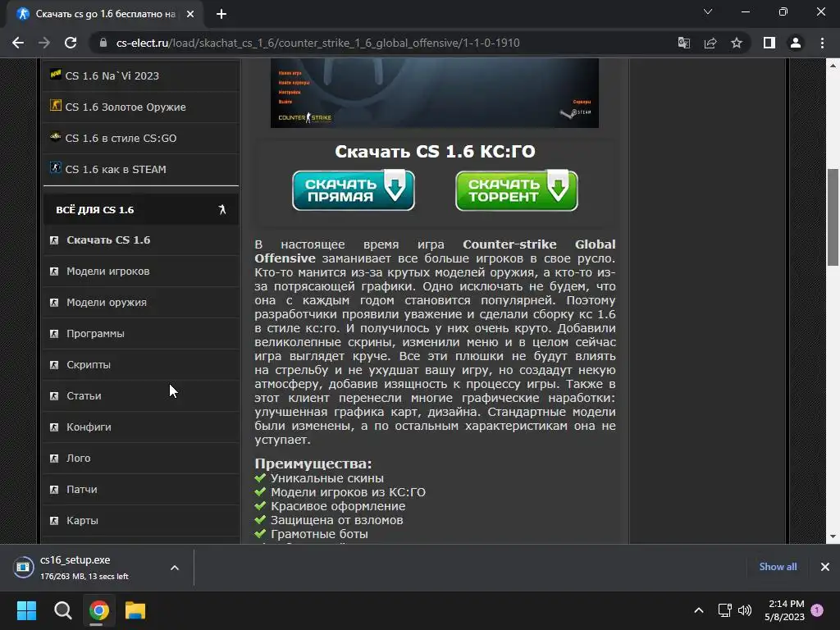Show hidden system tray icons
This screenshot has width=840, height=630.
699,610
